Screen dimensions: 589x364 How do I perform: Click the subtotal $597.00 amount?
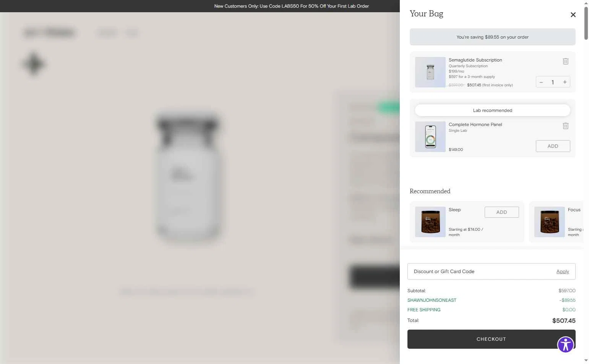pyautogui.click(x=567, y=291)
